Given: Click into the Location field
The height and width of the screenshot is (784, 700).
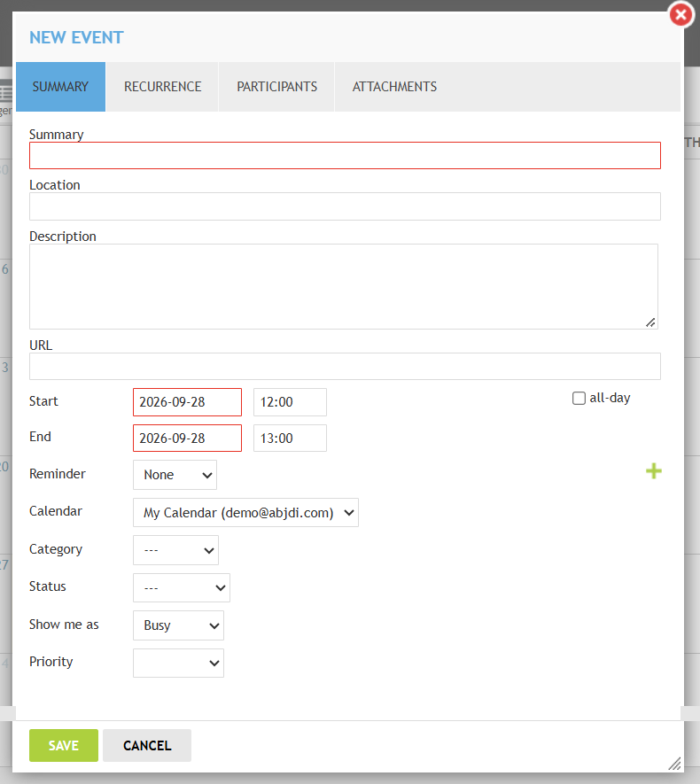Looking at the screenshot, I should (345, 206).
